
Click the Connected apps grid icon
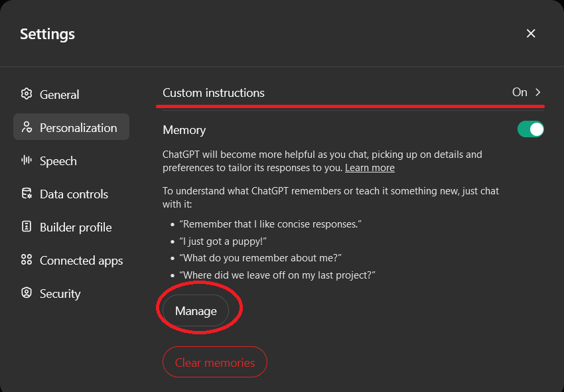[27, 259]
